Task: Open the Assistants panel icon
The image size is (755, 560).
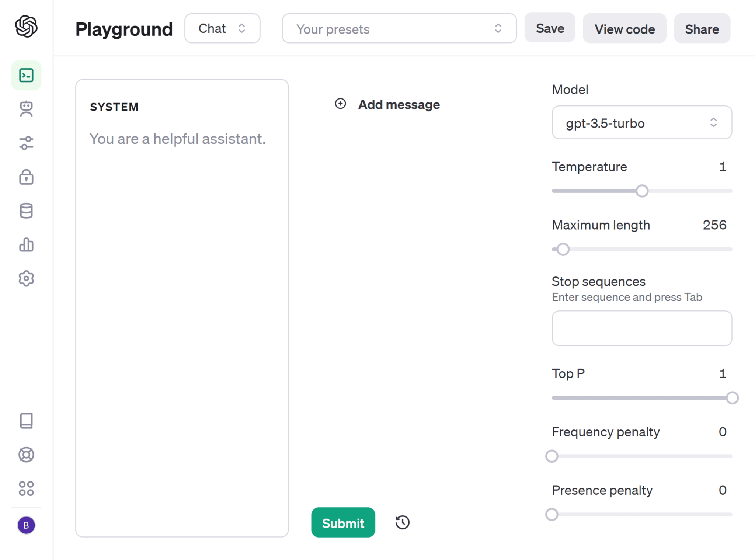Action: pos(27,109)
